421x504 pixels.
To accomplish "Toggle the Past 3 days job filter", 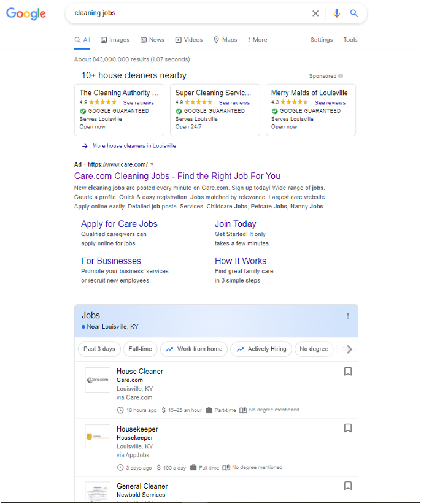I will pos(99,349).
